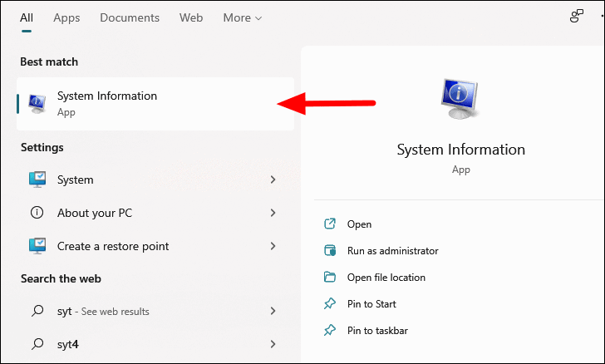Open the feedback icon at top right
605x364 pixels.
(x=577, y=17)
